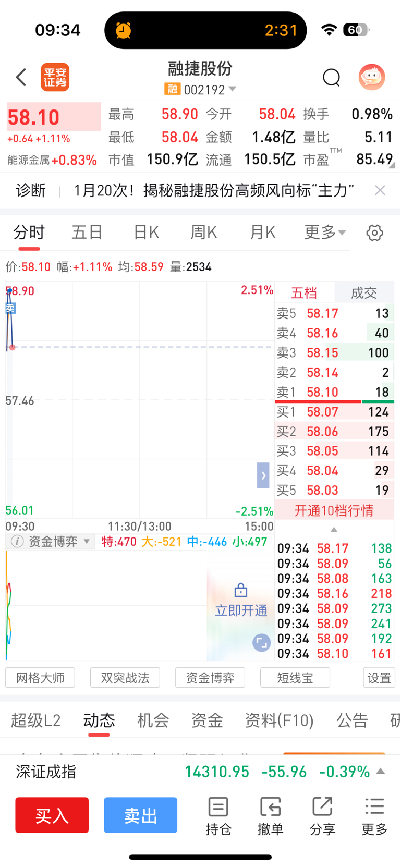
Task: Switch to the 分时 chart tab
Action: pos(29,232)
